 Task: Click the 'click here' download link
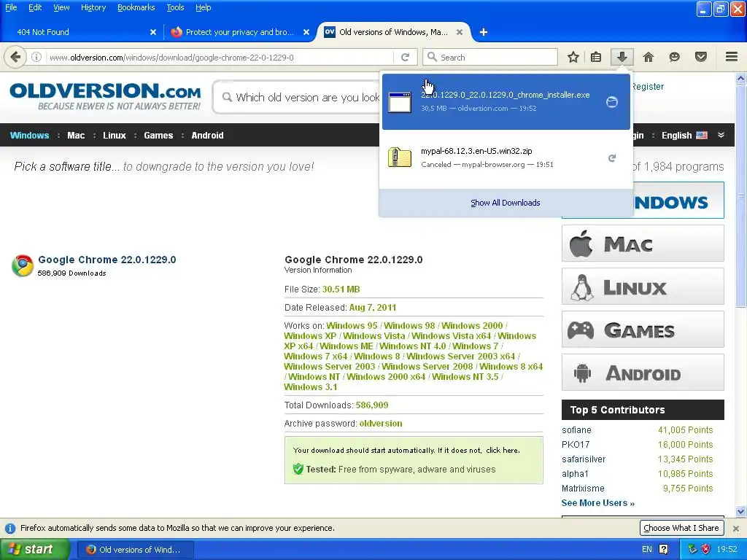[x=503, y=451]
